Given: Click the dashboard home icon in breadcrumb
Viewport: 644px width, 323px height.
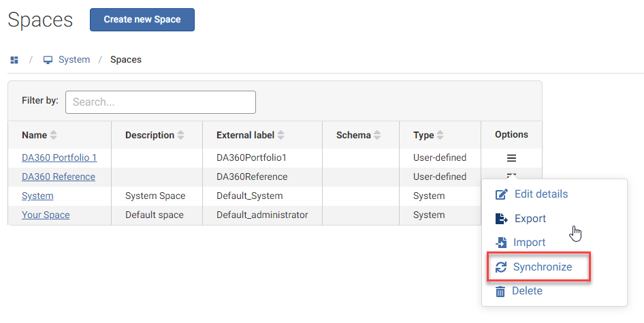Looking at the screenshot, I should click(x=14, y=60).
